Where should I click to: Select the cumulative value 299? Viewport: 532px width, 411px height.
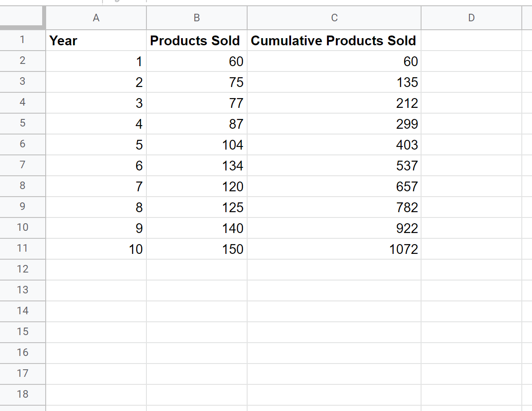coord(334,124)
